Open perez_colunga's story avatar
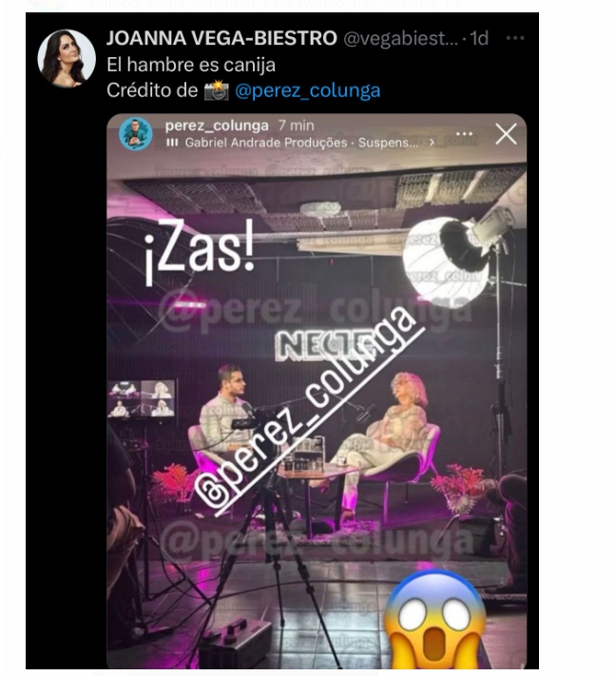Image resolution: width=616 pixels, height=676 pixels. click(x=136, y=134)
